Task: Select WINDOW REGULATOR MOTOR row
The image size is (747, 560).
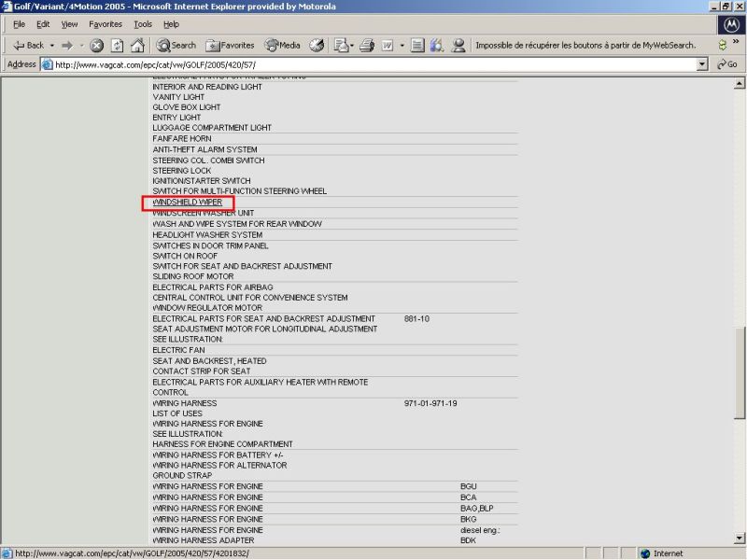Action: click(x=207, y=308)
